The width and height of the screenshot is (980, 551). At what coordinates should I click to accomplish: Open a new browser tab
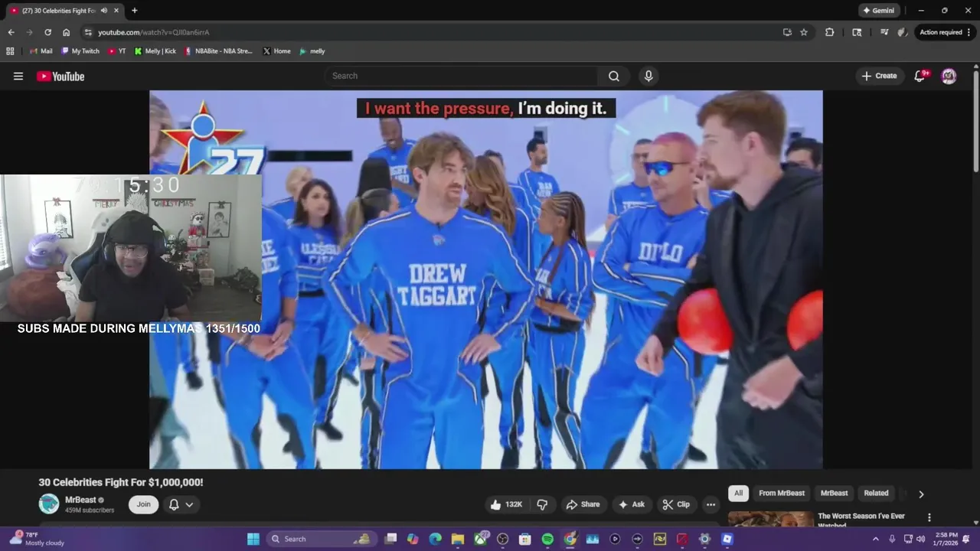(x=135, y=11)
